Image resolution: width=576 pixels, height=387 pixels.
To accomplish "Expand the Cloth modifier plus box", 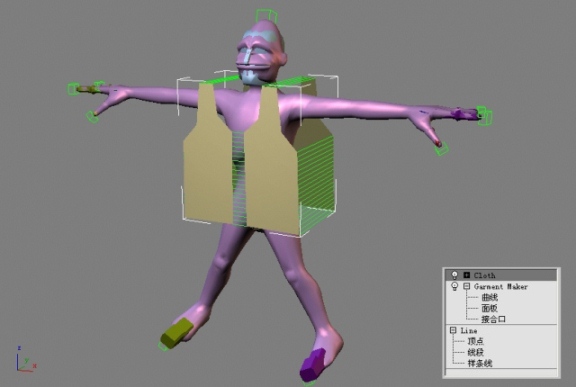I will pos(467,275).
